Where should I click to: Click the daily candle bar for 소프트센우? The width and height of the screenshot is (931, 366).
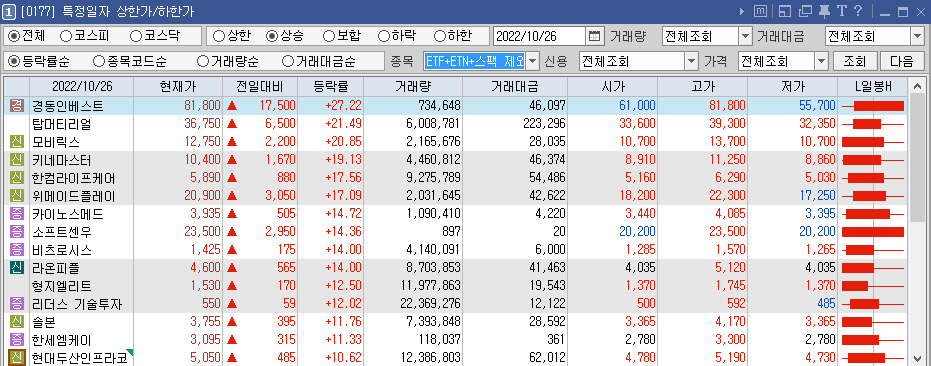point(873,232)
